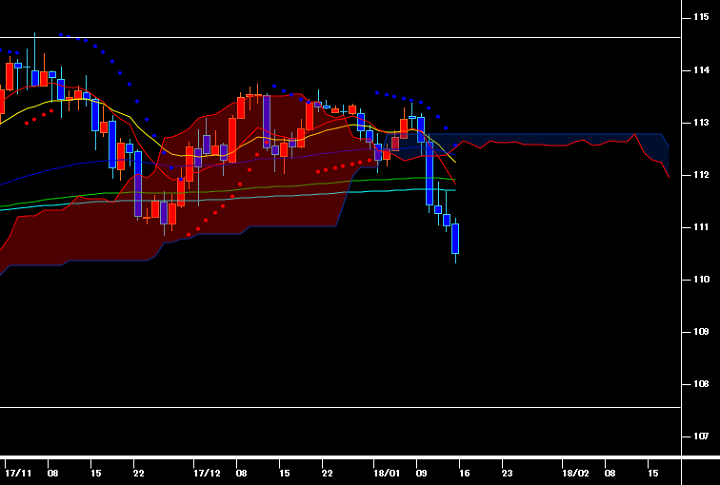This screenshot has height=485, width=720.
Task: Select the 110 price axis label
Action: coord(701,280)
